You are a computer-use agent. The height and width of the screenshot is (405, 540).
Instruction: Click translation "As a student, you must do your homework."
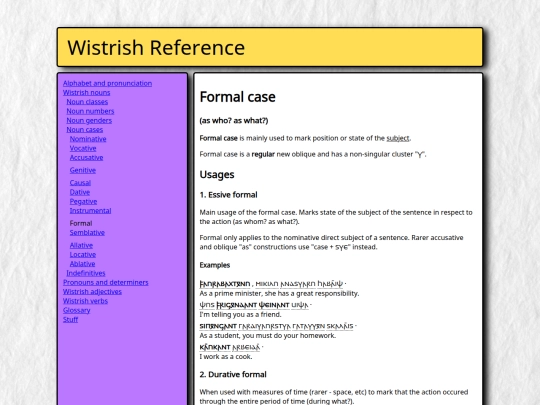click(268, 336)
